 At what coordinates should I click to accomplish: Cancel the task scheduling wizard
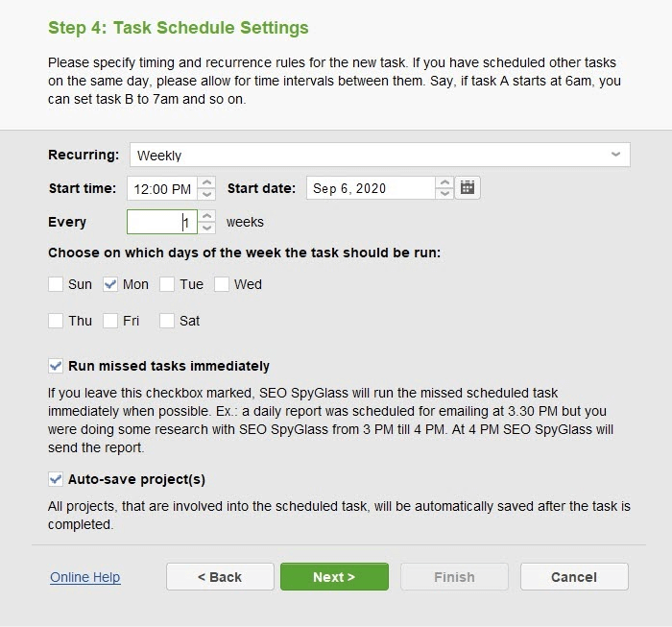click(574, 577)
